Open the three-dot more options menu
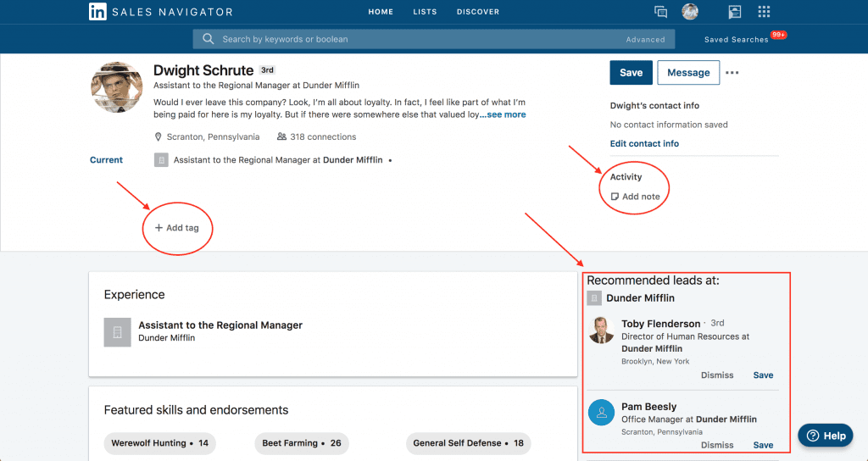The width and height of the screenshot is (868, 461). coord(732,73)
